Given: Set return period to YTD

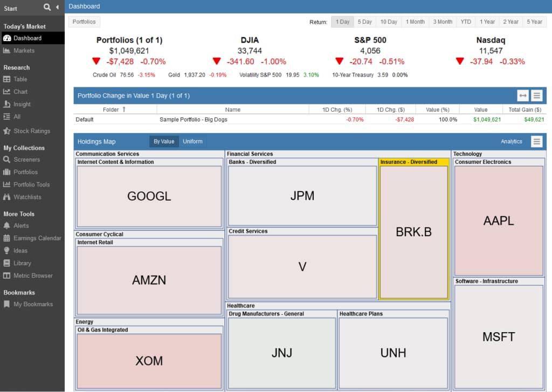Looking at the screenshot, I should point(466,22).
